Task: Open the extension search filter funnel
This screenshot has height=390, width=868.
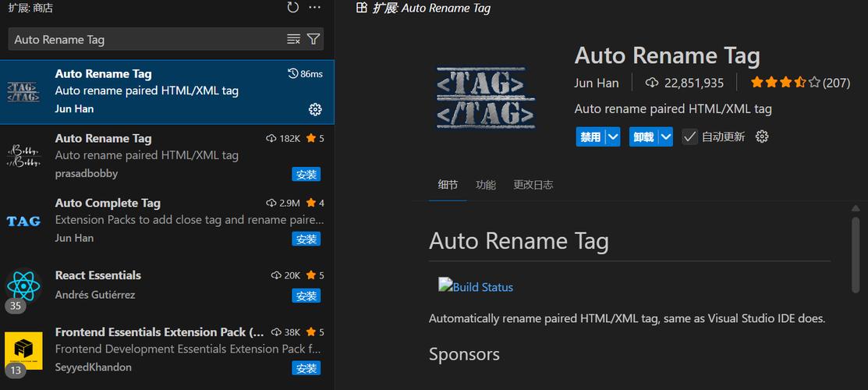Action: click(x=314, y=39)
